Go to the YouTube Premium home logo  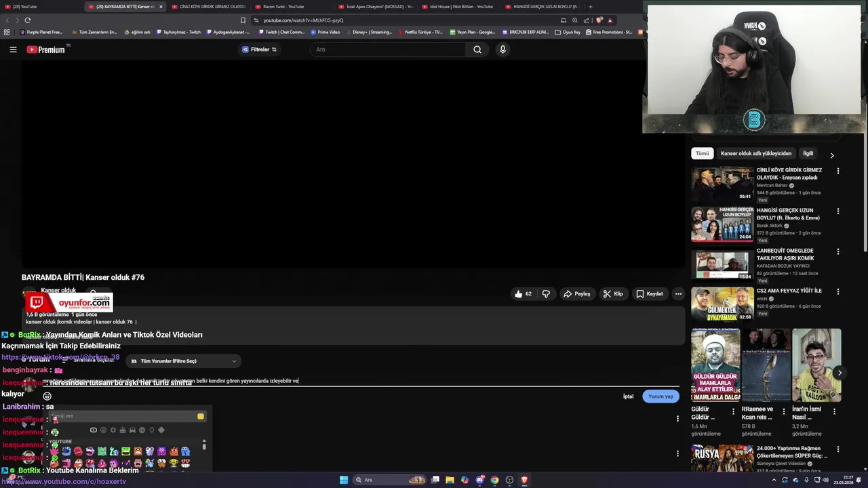click(x=46, y=49)
